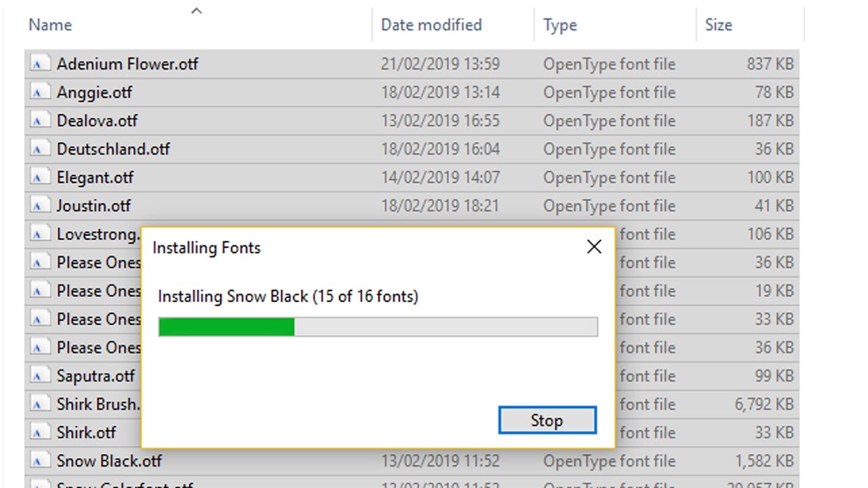868x488 pixels.
Task: Select the Snow Black.otf file icon
Action: [x=40, y=462]
